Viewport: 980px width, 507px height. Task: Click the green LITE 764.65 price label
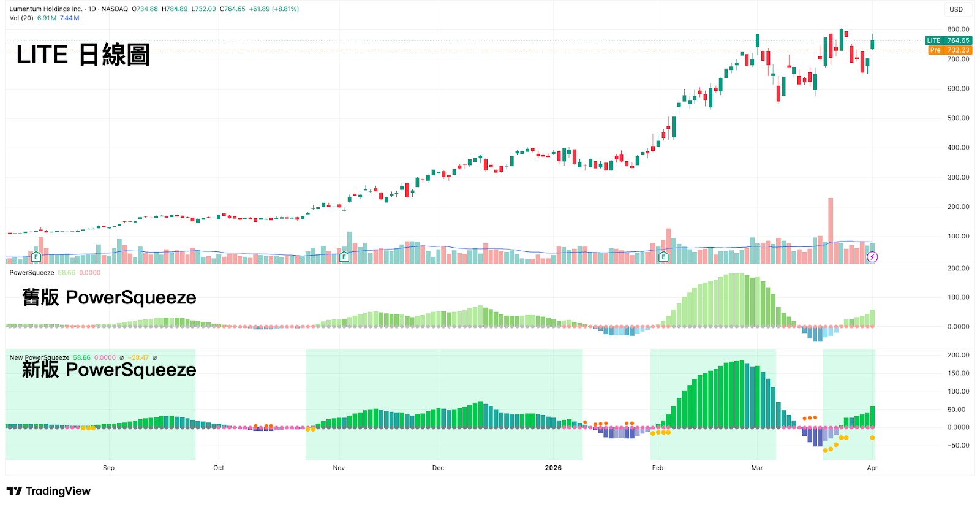pos(949,40)
